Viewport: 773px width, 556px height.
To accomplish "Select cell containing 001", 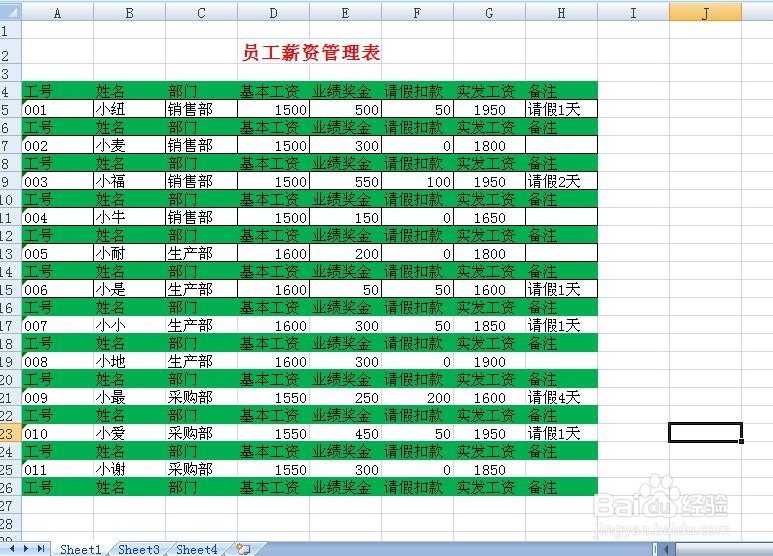I will [x=58, y=109].
